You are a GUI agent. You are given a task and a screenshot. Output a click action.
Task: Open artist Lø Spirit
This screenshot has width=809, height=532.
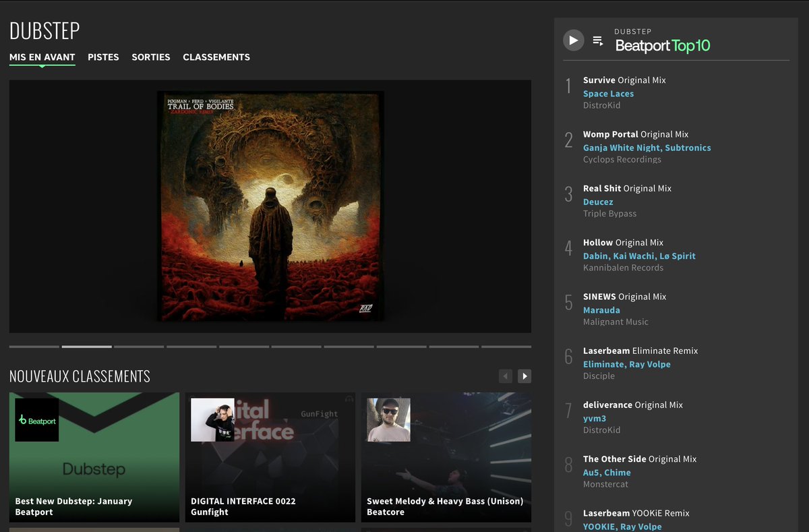676,256
